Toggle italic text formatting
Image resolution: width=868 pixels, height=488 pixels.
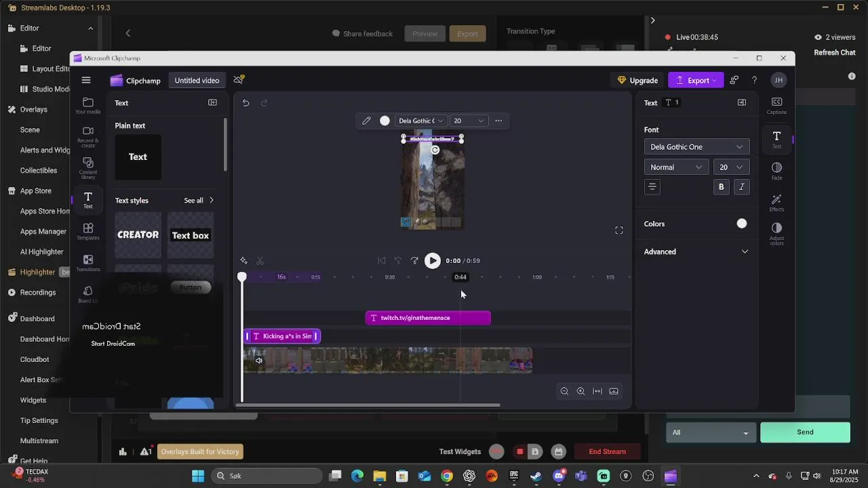tap(742, 187)
